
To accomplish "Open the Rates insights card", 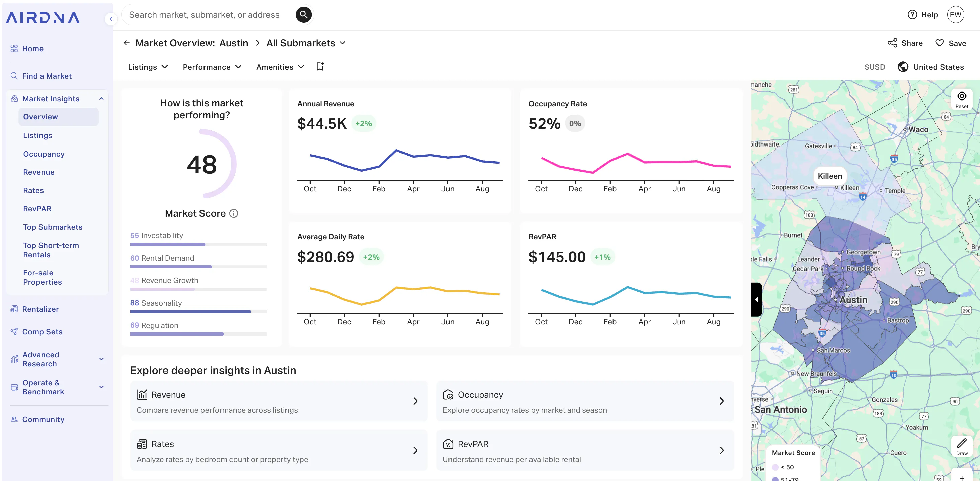I will tap(278, 451).
